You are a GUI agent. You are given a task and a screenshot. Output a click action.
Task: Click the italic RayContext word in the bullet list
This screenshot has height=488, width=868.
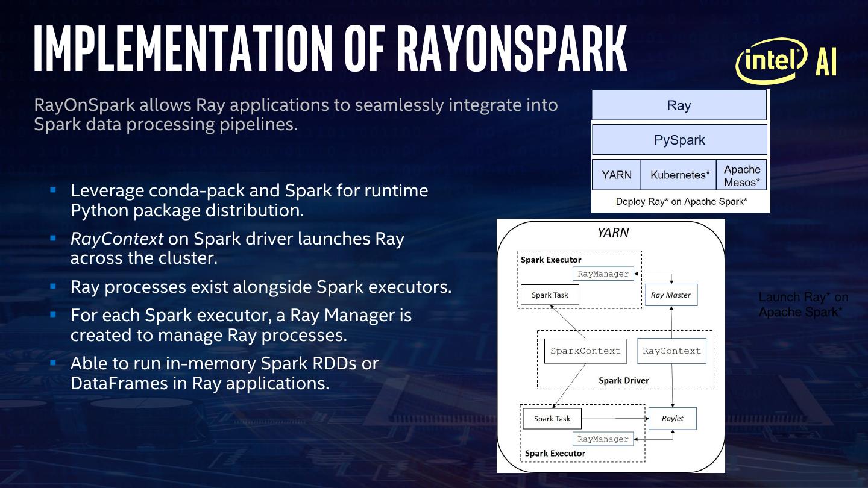pyautogui.click(x=117, y=239)
